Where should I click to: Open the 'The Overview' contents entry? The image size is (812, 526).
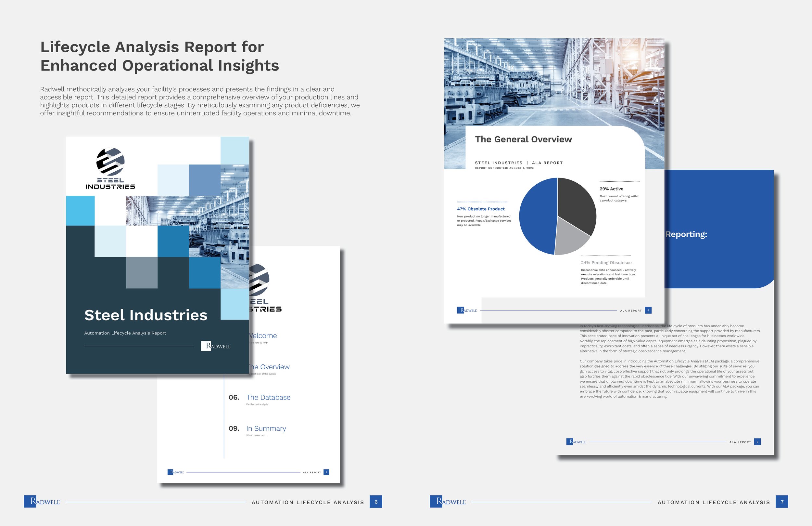click(270, 367)
